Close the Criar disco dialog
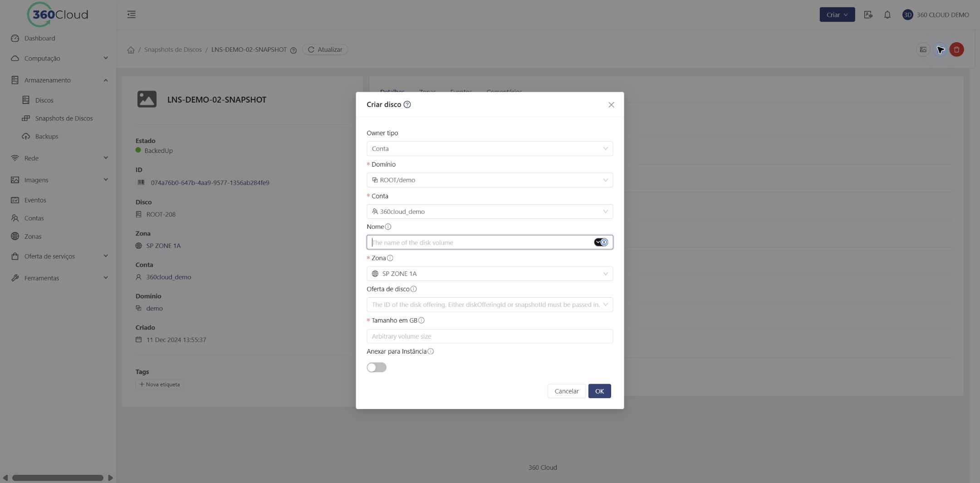 pyautogui.click(x=611, y=105)
